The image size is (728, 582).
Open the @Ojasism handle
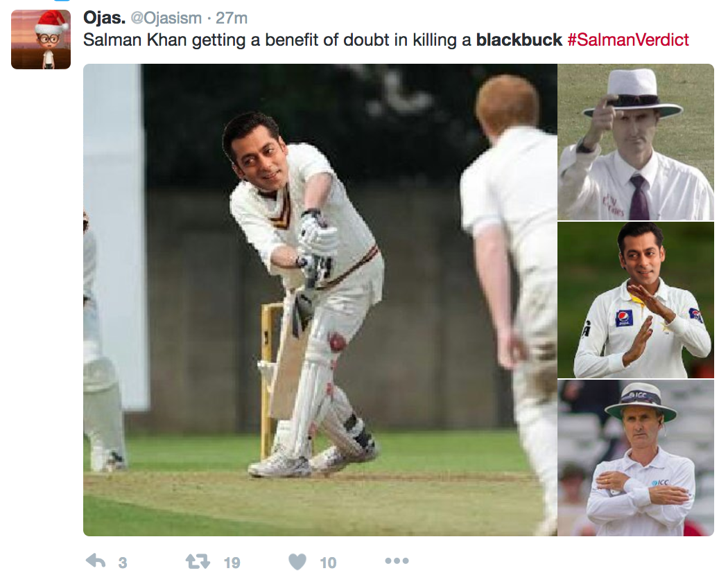coord(166,18)
